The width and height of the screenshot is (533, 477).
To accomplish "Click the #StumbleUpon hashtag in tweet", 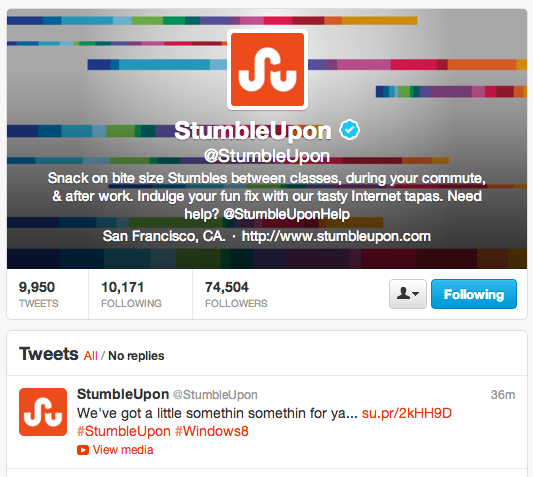I will [124, 431].
